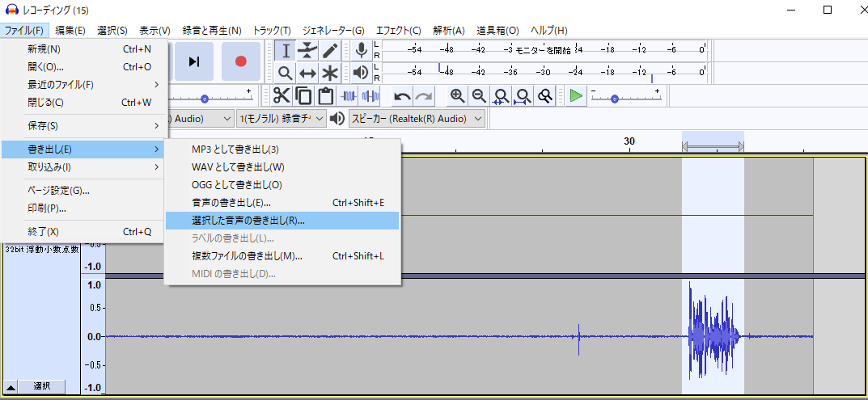Click the Copy icon
Image resolution: width=868 pixels, height=400 pixels.
[303, 96]
